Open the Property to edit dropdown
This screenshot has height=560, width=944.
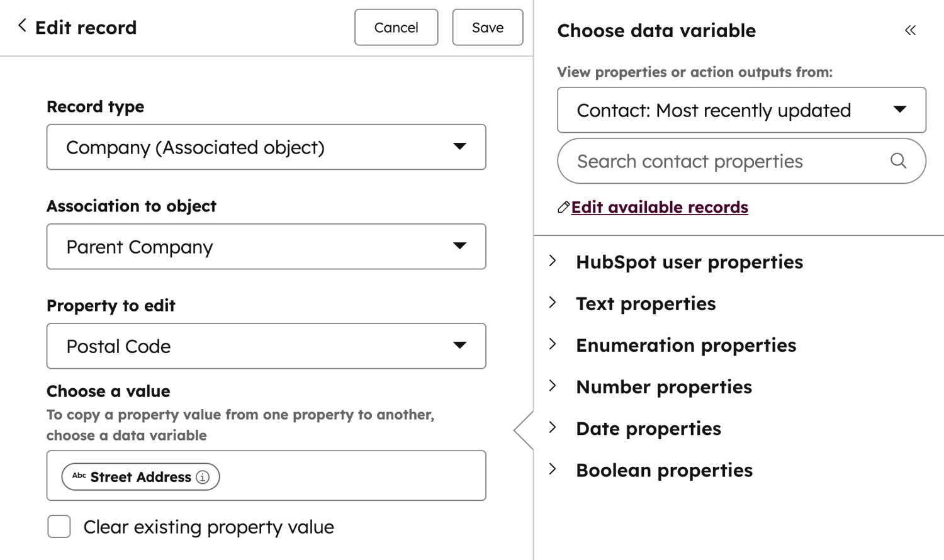[x=266, y=346]
